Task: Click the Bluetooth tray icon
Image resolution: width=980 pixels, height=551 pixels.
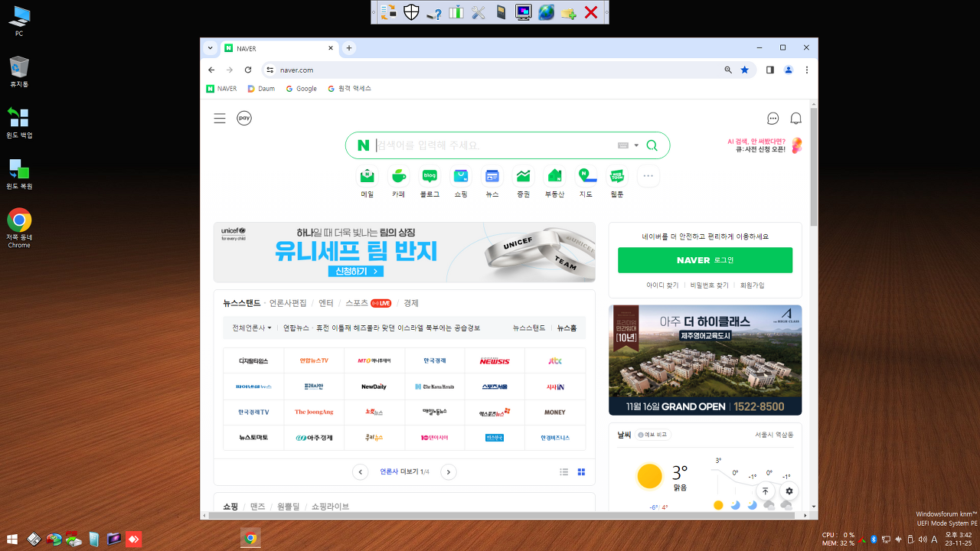Action: click(874, 540)
